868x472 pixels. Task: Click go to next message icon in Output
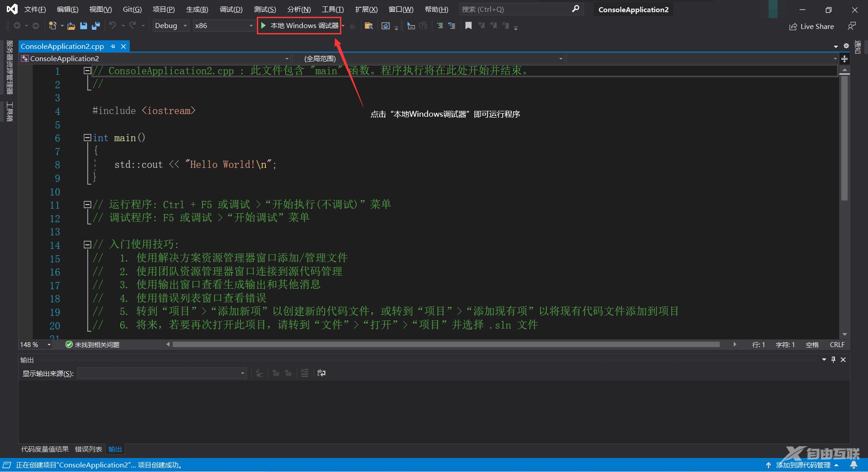288,373
